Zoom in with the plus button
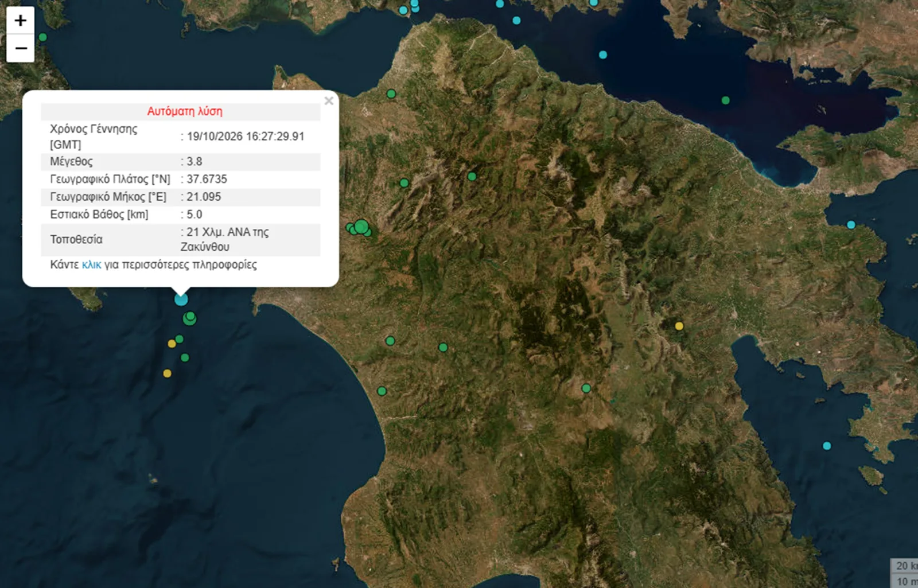The height and width of the screenshot is (588, 918). pyautogui.click(x=20, y=21)
